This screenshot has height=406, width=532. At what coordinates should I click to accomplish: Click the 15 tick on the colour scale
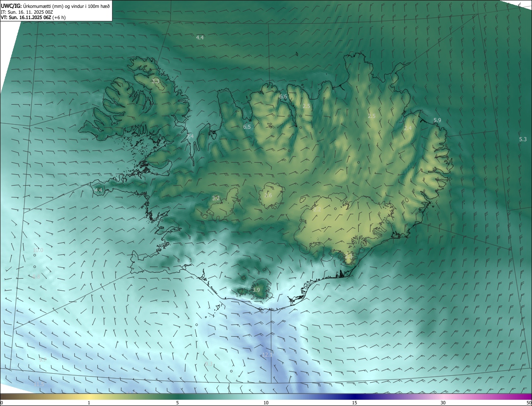355,403
